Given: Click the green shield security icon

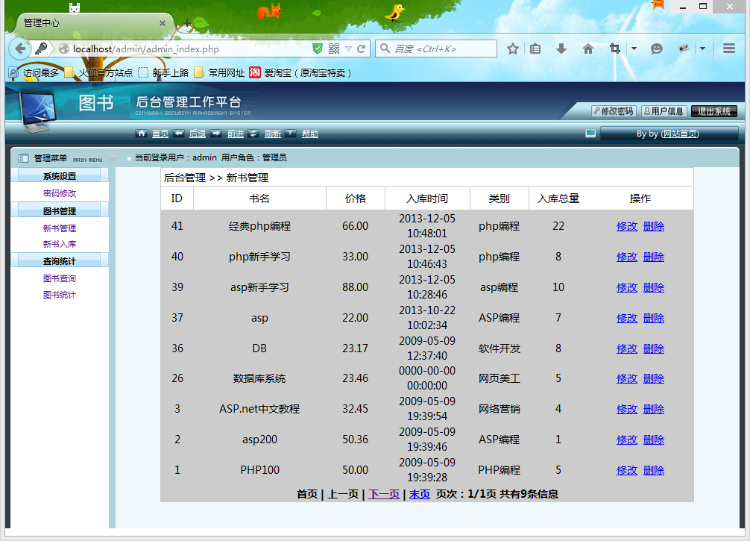Looking at the screenshot, I should 317,48.
